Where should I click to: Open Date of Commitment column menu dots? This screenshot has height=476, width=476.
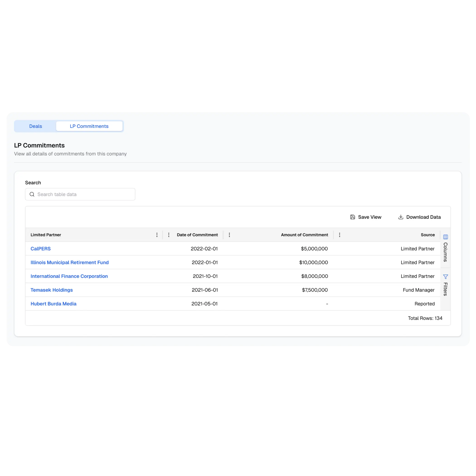[x=169, y=235]
